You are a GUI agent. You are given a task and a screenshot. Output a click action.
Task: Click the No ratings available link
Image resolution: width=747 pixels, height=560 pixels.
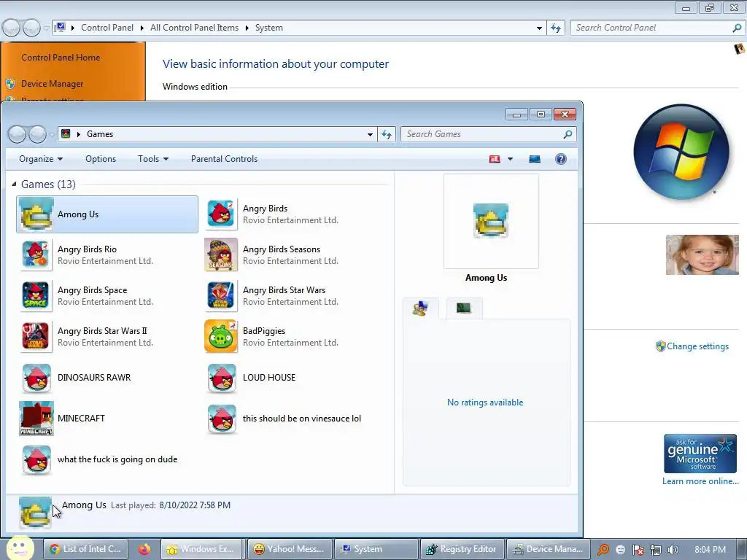[x=485, y=402]
